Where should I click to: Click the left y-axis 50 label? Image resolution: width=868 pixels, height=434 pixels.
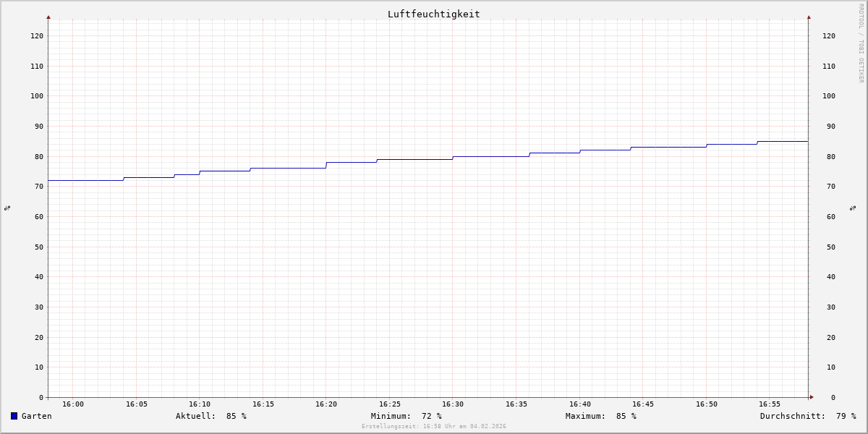[x=39, y=247]
